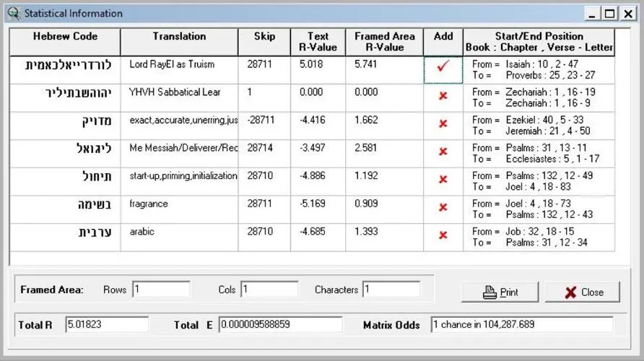Click the skip value -28711
Viewport: 644px width, 361px height.
coord(261,120)
